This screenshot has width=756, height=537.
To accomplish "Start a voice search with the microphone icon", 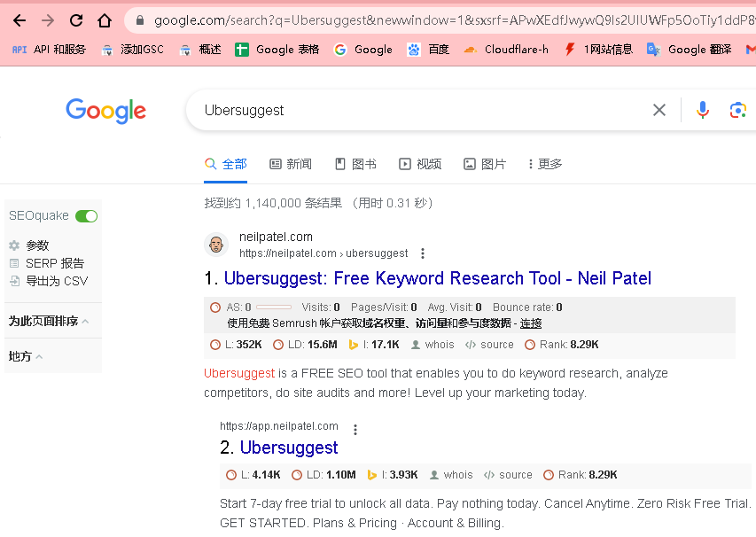I will tap(702, 110).
